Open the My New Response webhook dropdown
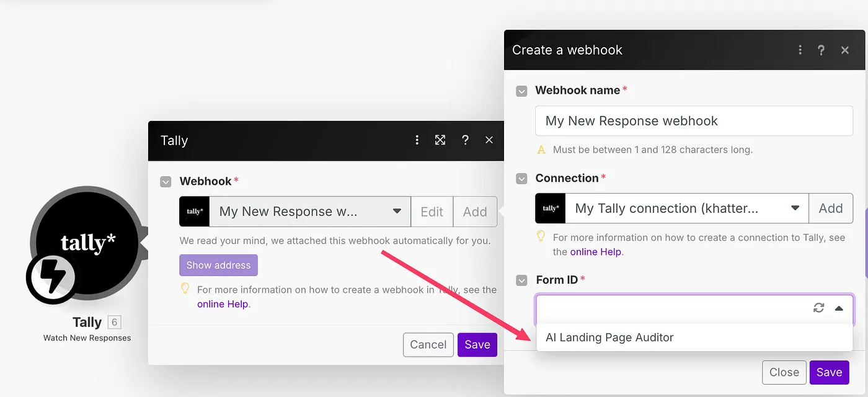The image size is (868, 397). (x=310, y=212)
